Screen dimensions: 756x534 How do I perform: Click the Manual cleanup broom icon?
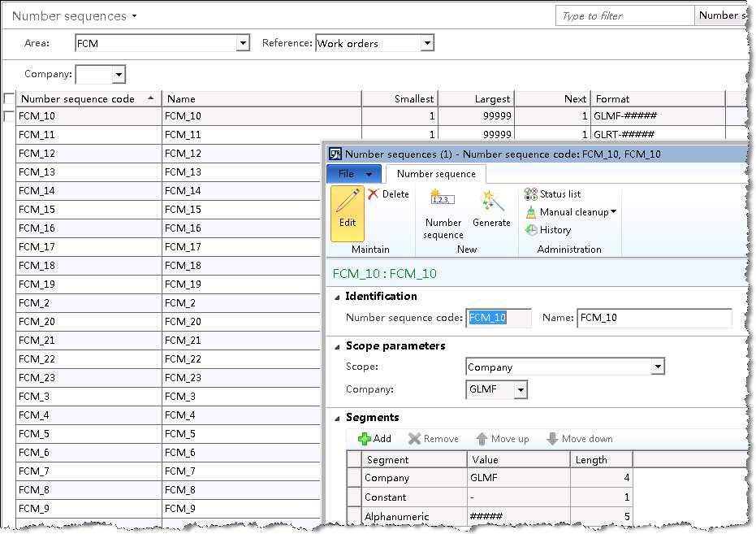point(531,212)
